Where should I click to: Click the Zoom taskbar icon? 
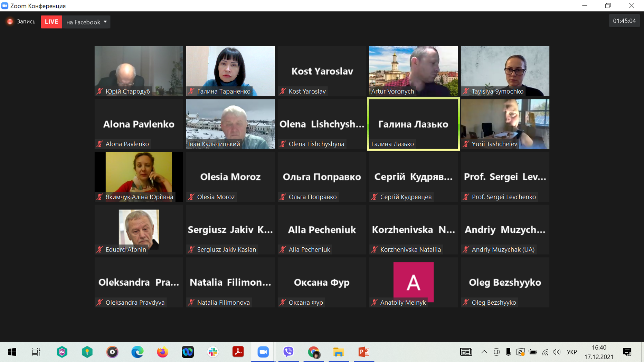[x=263, y=352]
